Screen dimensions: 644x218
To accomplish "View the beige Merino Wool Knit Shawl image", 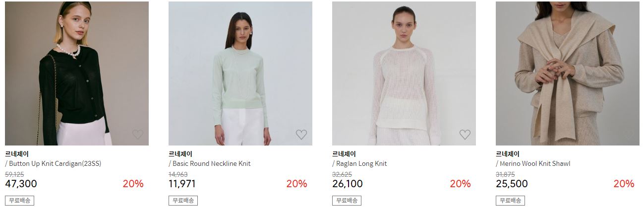I will click(568, 73).
